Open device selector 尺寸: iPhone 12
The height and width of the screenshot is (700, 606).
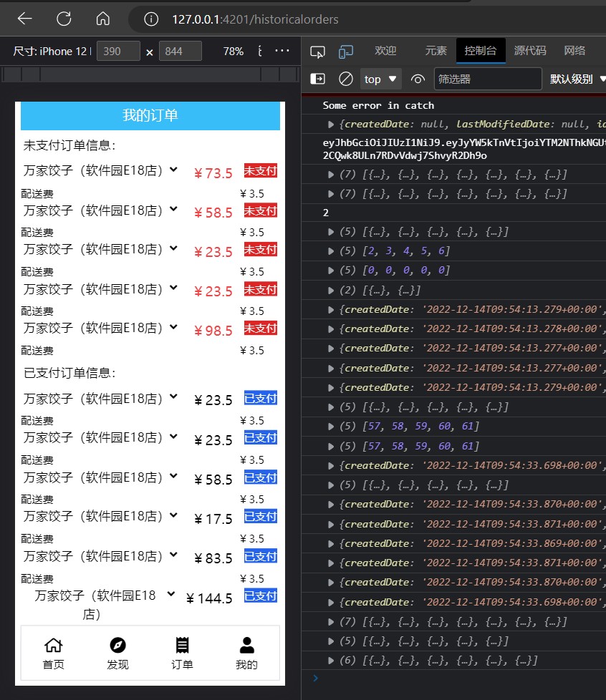coord(52,52)
